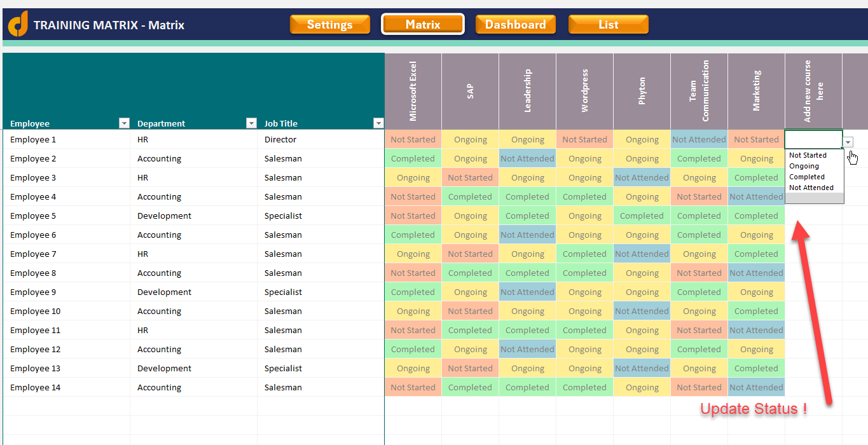Select the Team Communication course header

point(699,91)
